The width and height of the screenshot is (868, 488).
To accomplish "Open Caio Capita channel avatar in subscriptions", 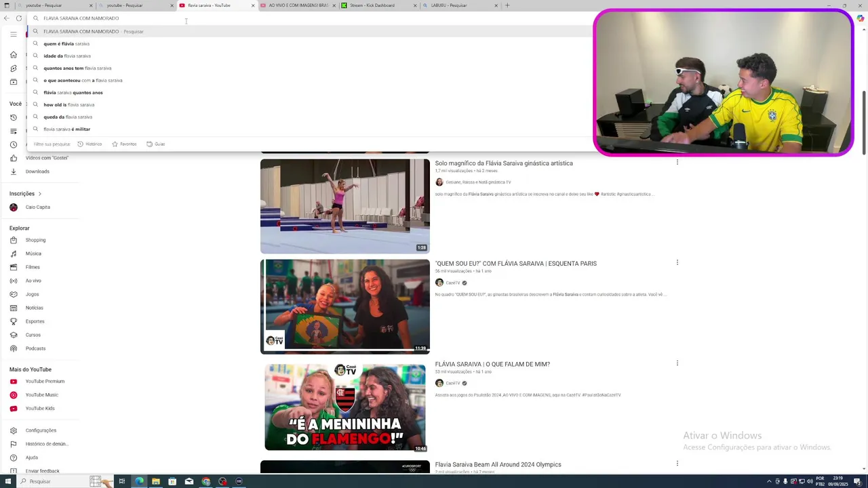I will 14,207.
